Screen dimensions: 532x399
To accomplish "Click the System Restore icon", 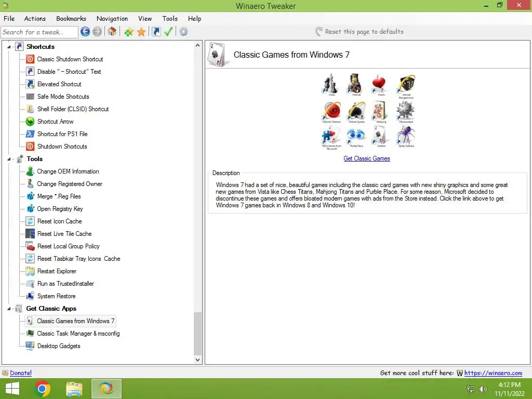I will coord(30,296).
